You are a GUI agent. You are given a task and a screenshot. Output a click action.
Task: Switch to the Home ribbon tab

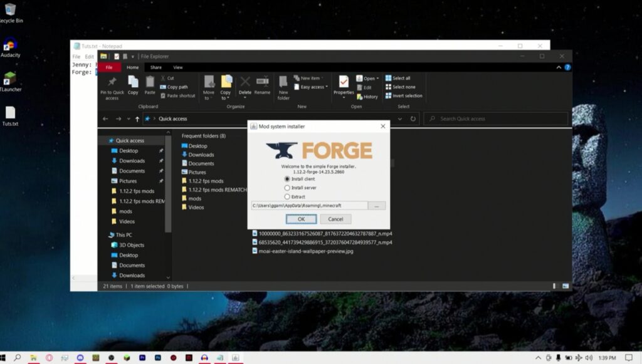[x=133, y=68]
